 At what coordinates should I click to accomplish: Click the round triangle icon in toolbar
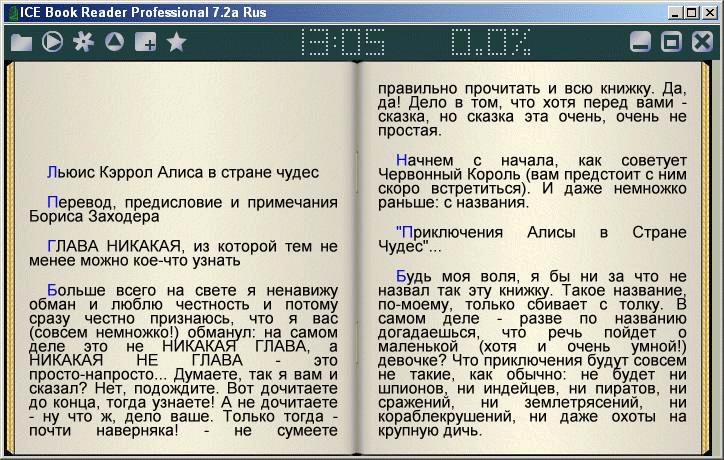click(114, 42)
